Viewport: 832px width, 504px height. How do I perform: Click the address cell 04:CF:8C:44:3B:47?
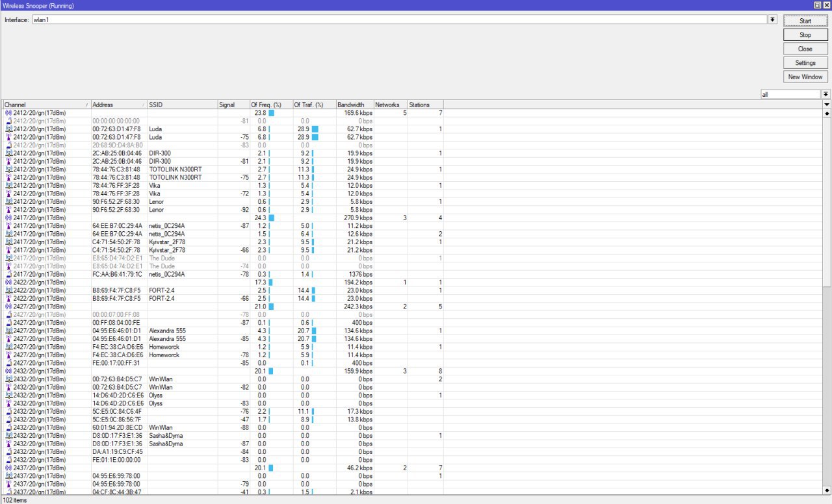(x=117, y=492)
